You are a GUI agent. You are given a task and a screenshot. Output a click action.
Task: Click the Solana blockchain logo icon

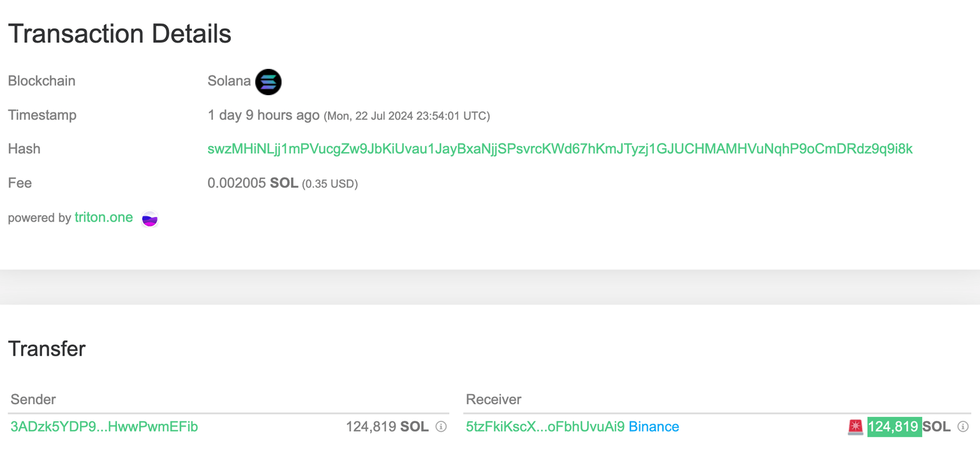click(268, 82)
